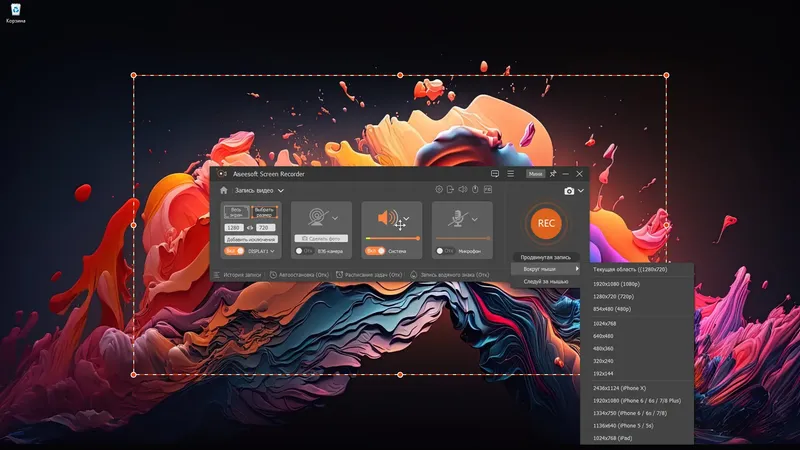Adjust the microphone volume slider
Screen dimensions: 800x450
(x=463, y=238)
